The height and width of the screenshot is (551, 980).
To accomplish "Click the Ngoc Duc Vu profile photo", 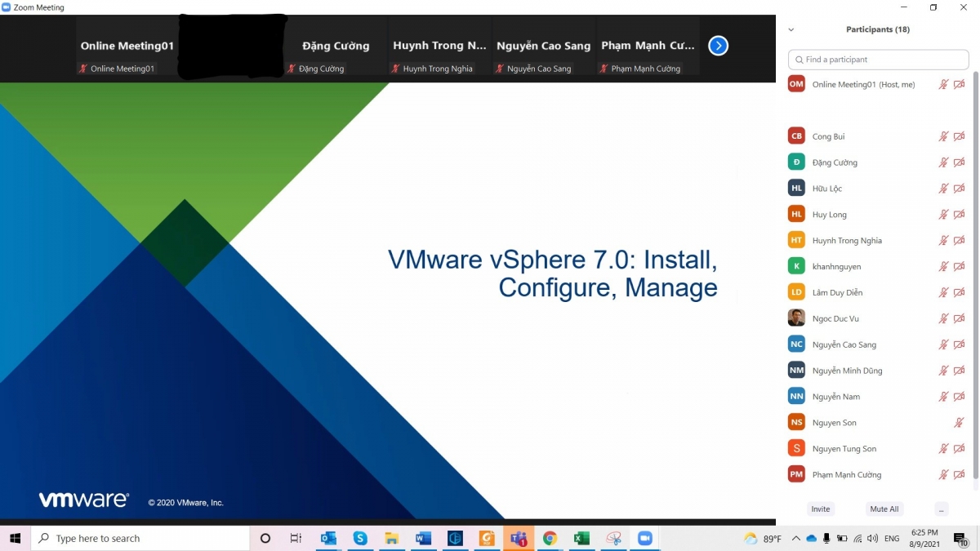I will point(796,318).
